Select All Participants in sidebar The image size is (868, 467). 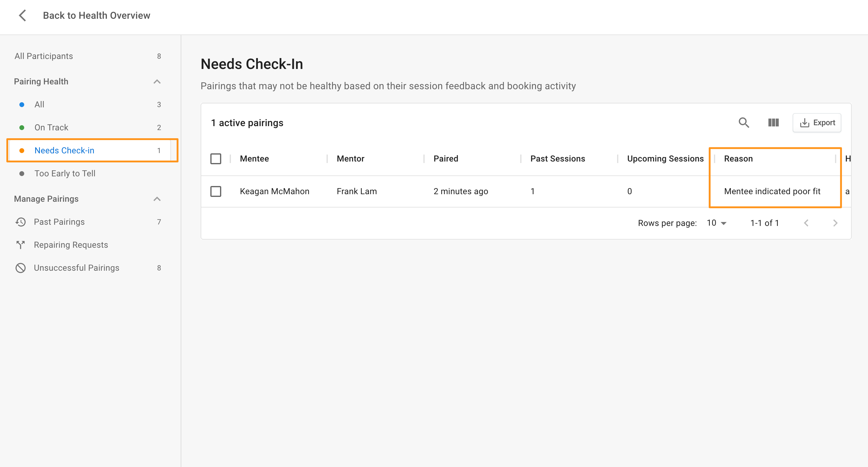pos(87,56)
